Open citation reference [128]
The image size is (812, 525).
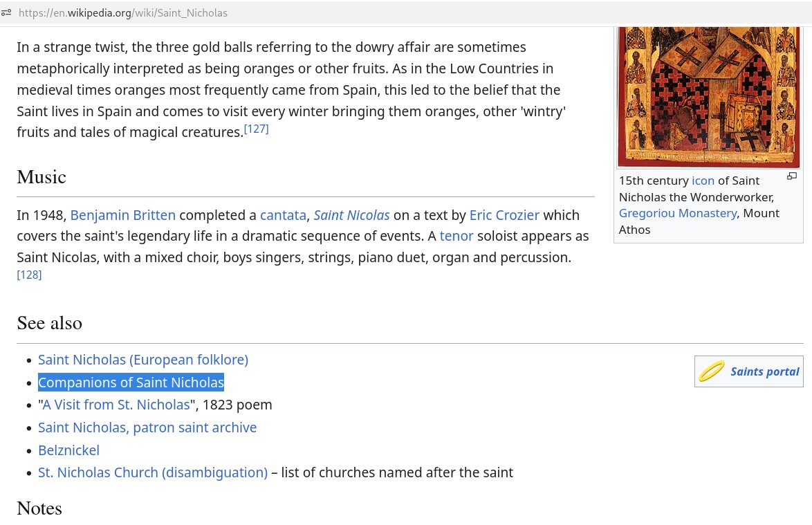(x=29, y=275)
